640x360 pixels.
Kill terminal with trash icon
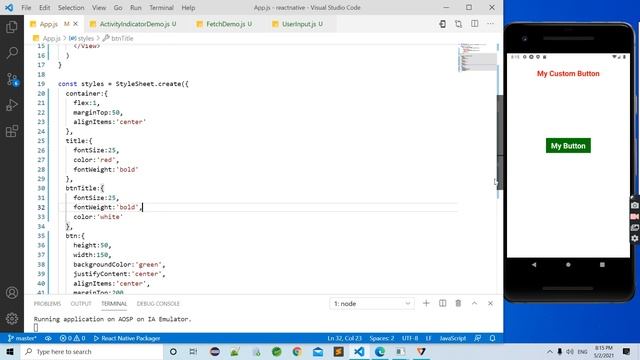pos(458,303)
